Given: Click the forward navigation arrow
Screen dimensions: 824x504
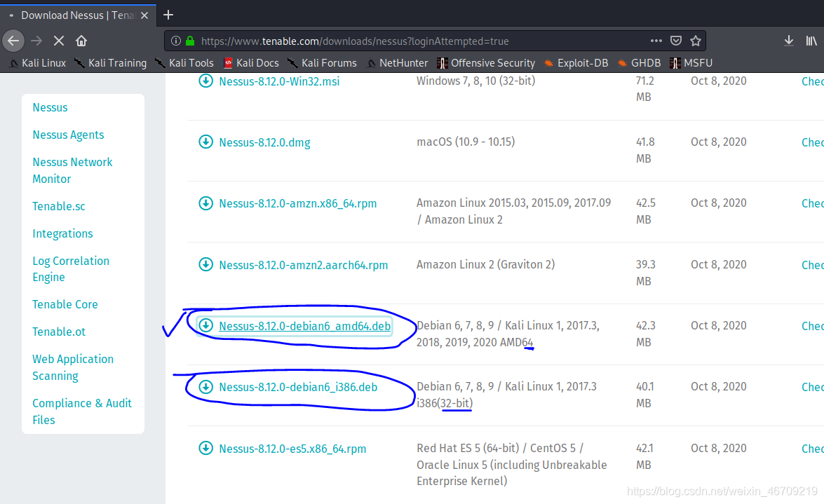Looking at the screenshot, I should pyautogui.click(x=36, y=41).
